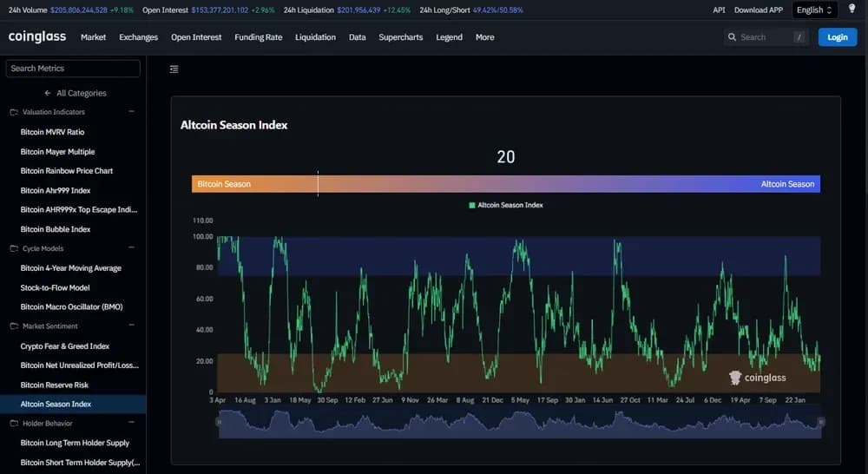Open the Funding Rate menu
Screen dimensions: 868x474
(258, 37)
